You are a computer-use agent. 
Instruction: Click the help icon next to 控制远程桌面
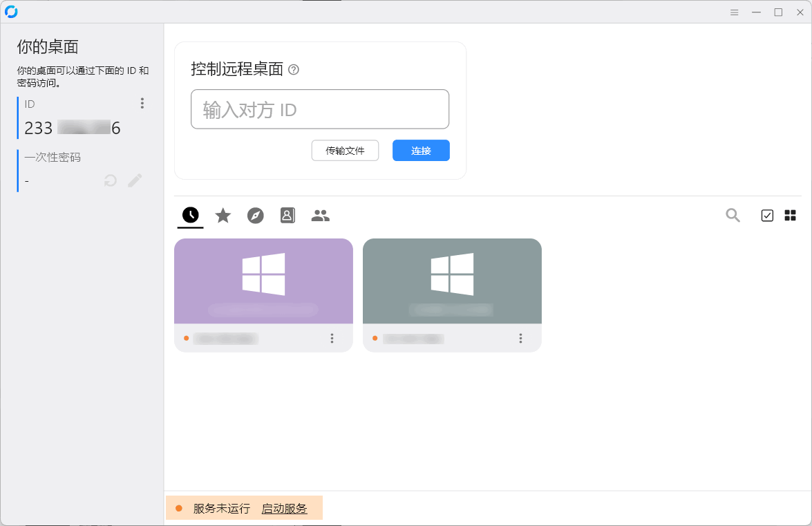click(294, 69)
